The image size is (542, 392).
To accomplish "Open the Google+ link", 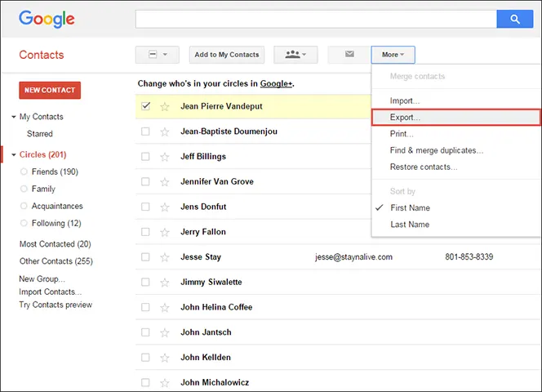I will (x=276, y=84).
